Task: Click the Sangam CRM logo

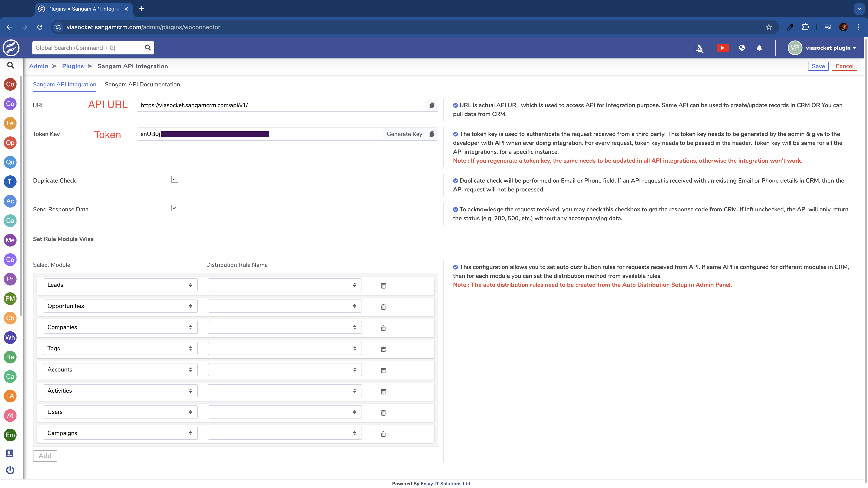Action: pyautogui.click(x=11, y=48)
